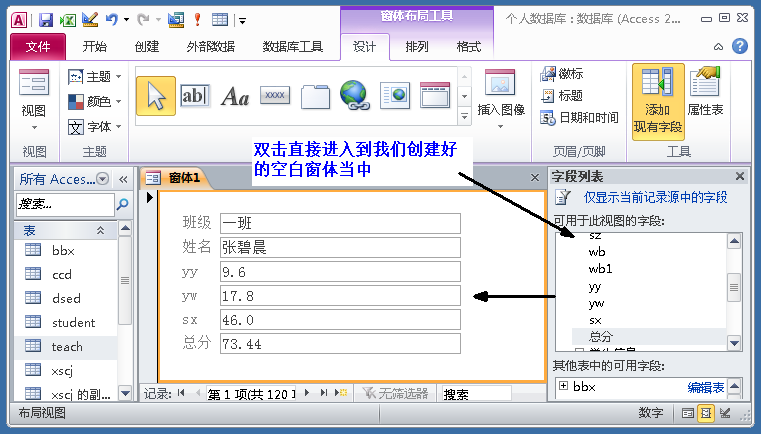
Task: Choose the ab| Text Box control
Action: click(195, 96)
